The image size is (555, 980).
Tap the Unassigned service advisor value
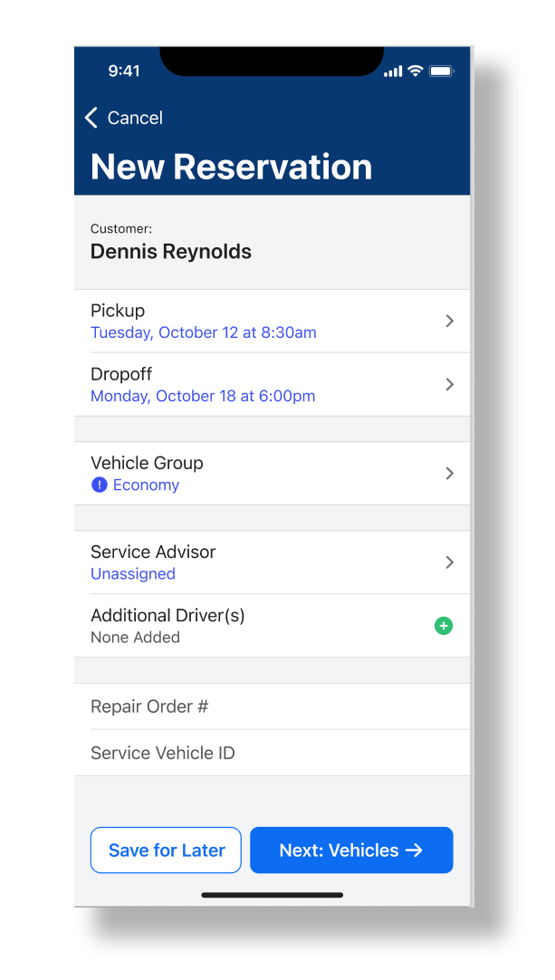tap(133, 574)
